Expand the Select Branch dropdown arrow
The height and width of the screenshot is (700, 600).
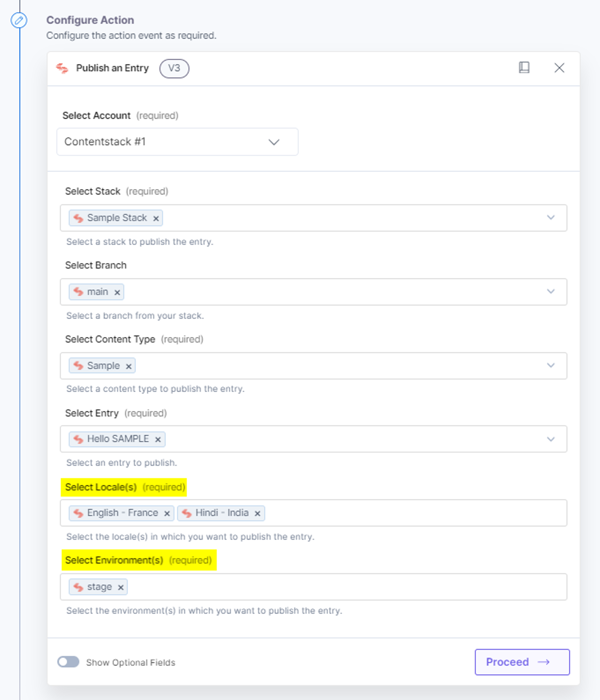[551, 292]
